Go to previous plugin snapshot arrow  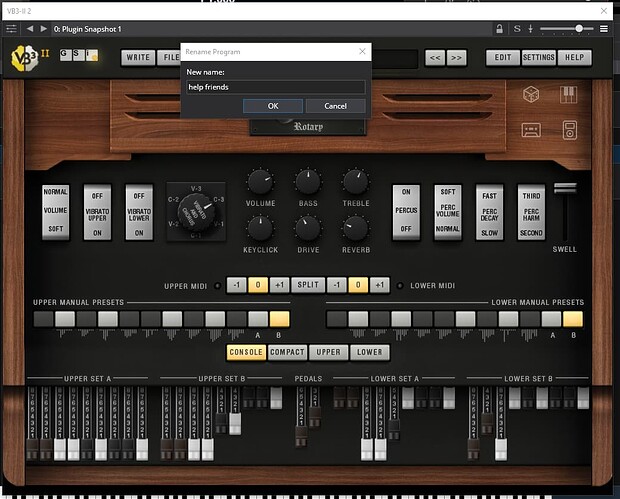pyautogui.click(x=30, y=29)
